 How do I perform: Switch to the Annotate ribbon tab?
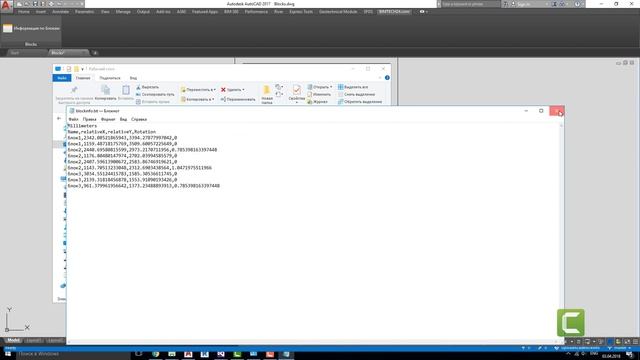click(x=60, y=12)
